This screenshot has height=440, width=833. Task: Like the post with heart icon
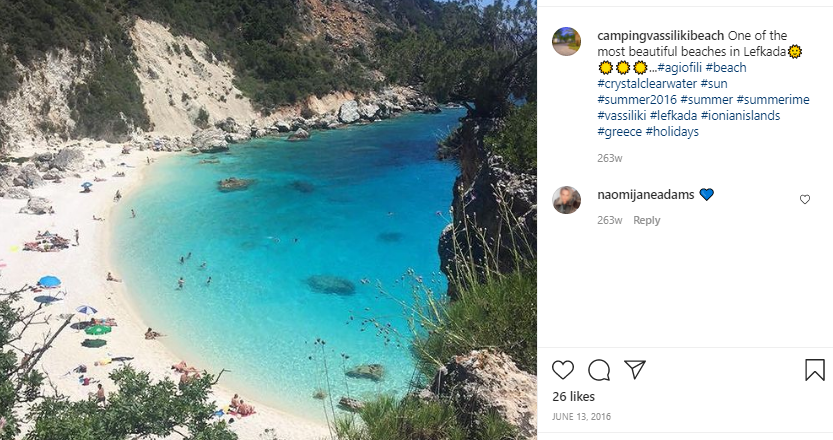tap(563, 370)
